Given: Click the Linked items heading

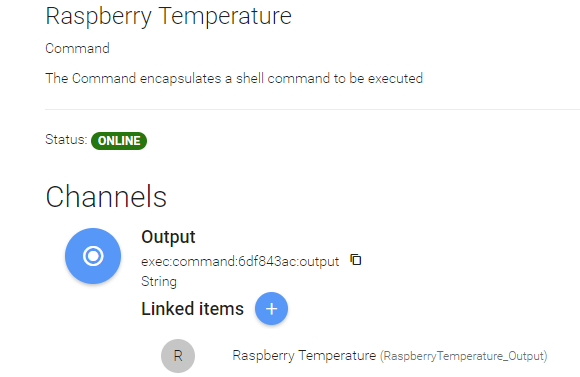Looking at the screenshot, I should point(192,309).
